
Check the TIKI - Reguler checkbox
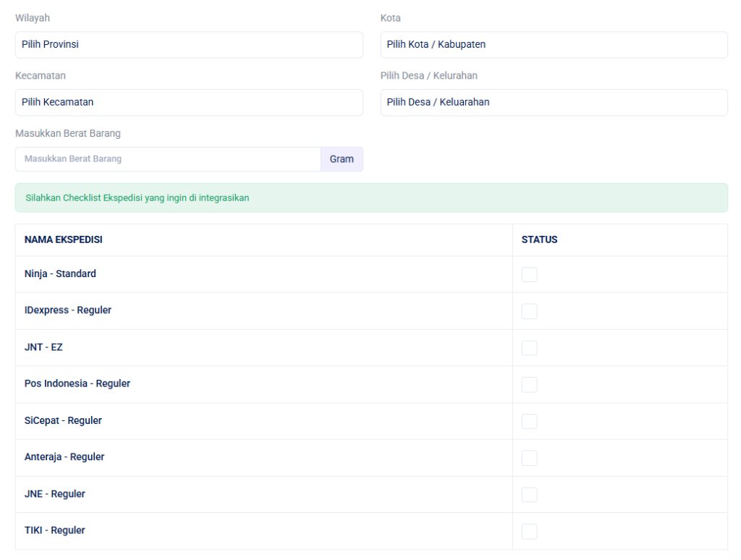click(530, 531)
